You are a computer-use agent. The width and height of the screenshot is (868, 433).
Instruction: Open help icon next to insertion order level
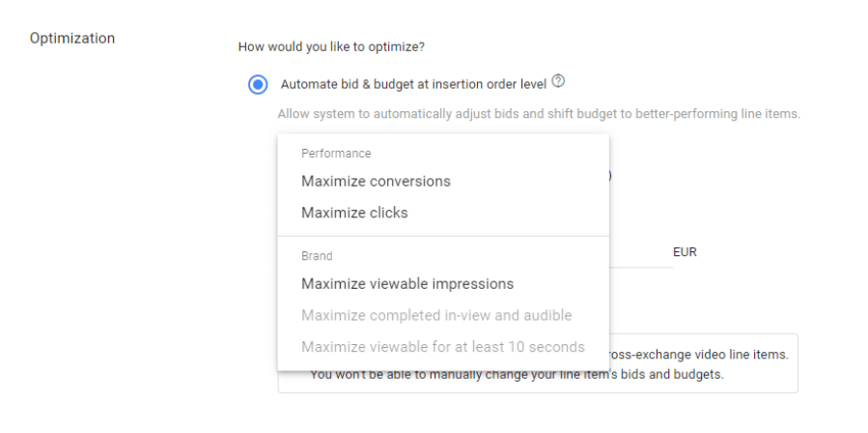tap(558, 82)
